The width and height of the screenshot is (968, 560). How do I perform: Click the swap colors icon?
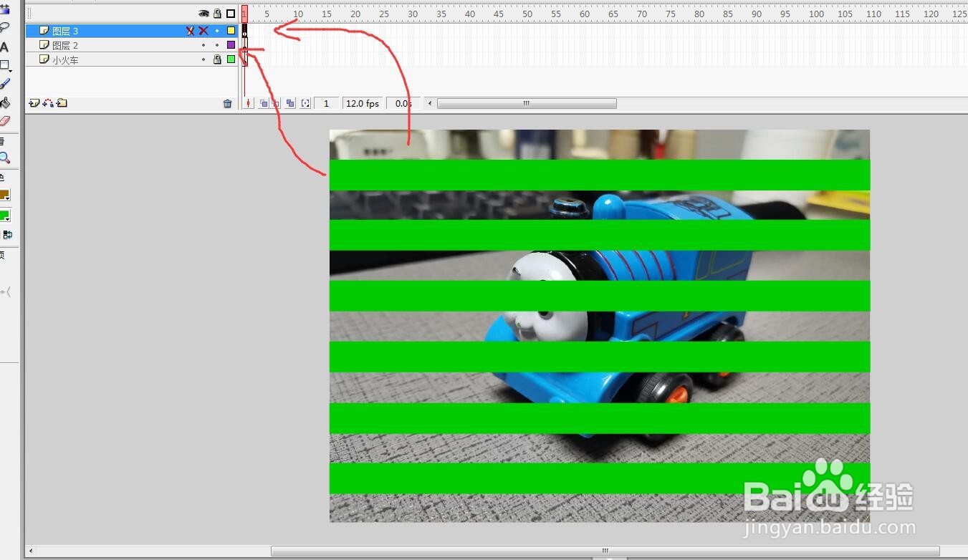[7, 234]
